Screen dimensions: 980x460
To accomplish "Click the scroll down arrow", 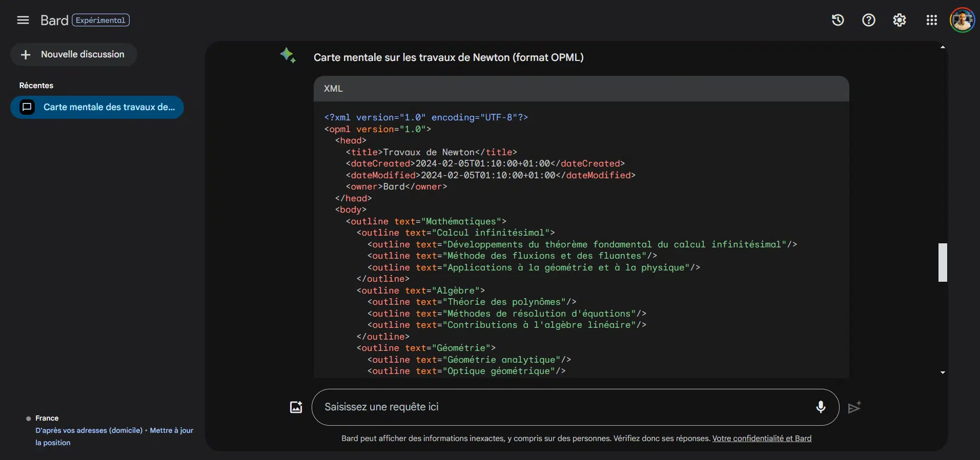I will pos(943,372).
